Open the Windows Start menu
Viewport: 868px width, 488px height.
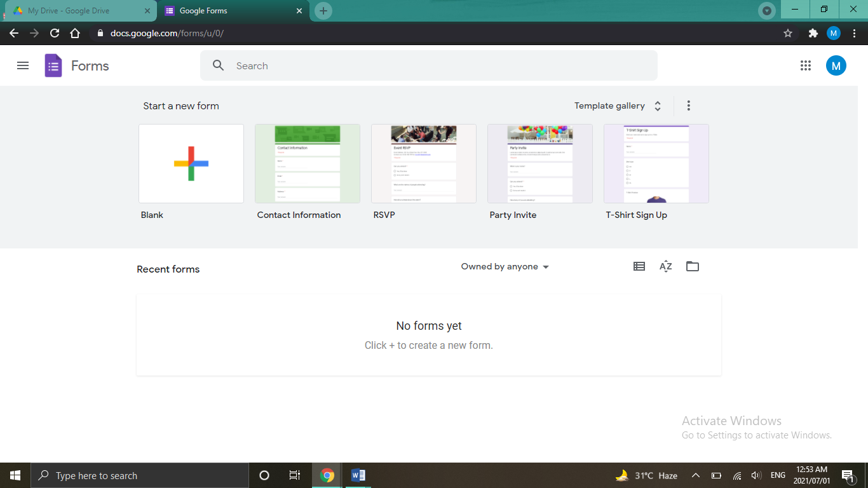point(15,475)
